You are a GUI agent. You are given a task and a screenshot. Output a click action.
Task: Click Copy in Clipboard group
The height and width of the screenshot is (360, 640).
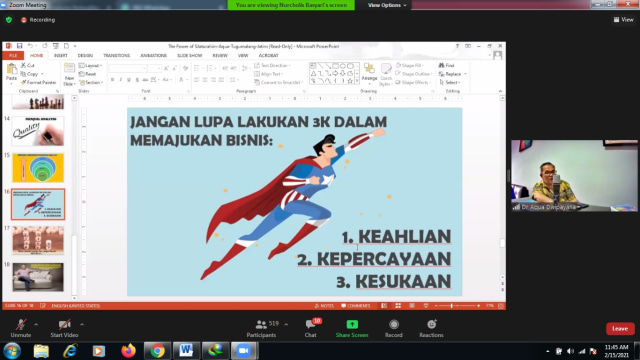31,74
